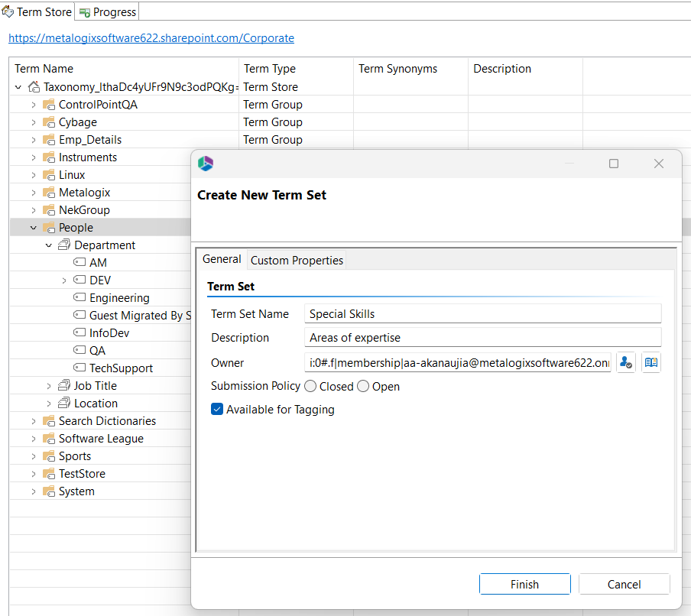Image resolution: width=691 pixels, height=616 pixels.
Task: Open the address book browse icon
Action: click(x=650, y=363)
